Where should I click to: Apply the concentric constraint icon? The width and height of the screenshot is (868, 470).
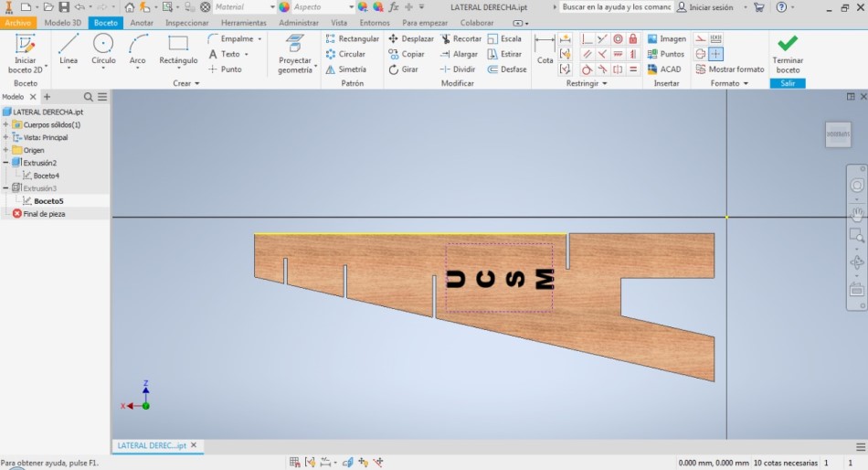[618, 38]
